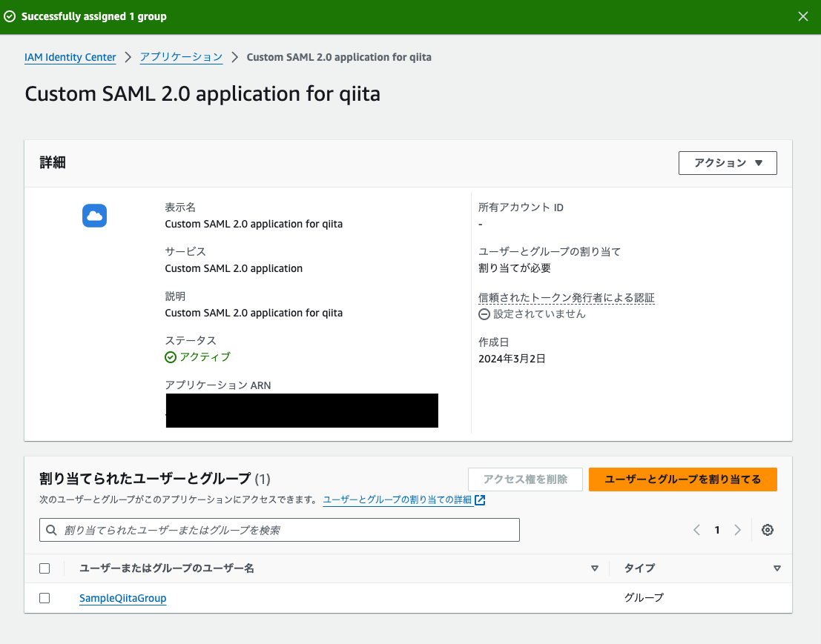Click the blue cloud application icon

[x=95, y=216]
